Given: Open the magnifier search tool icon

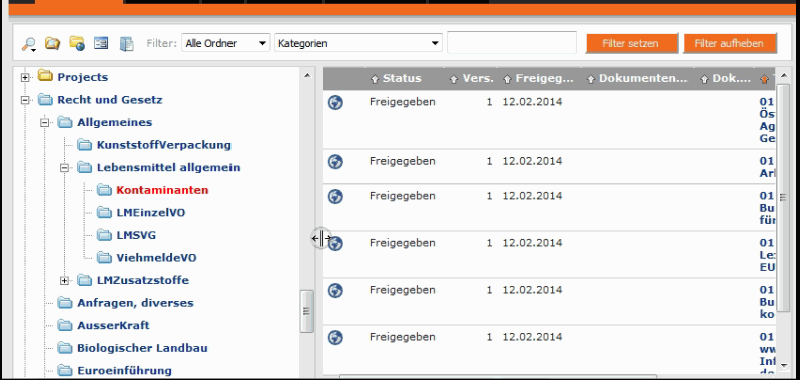Looking at the screenshot, I should 29,44.
